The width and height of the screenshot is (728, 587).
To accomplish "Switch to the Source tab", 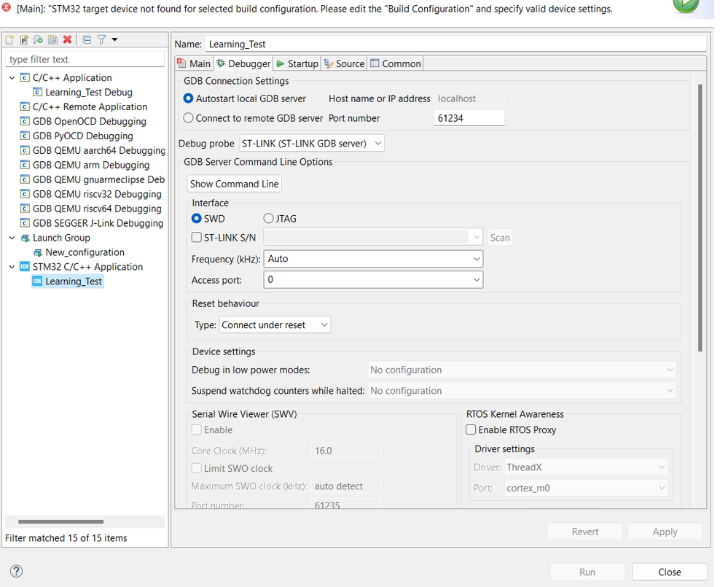I will 344,64.
